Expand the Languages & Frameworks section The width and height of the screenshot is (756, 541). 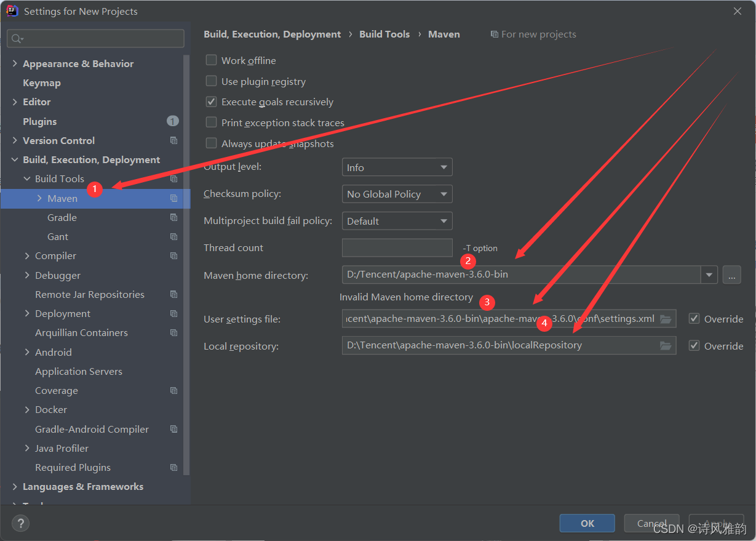pyautogui.click(x=15, y=486)
